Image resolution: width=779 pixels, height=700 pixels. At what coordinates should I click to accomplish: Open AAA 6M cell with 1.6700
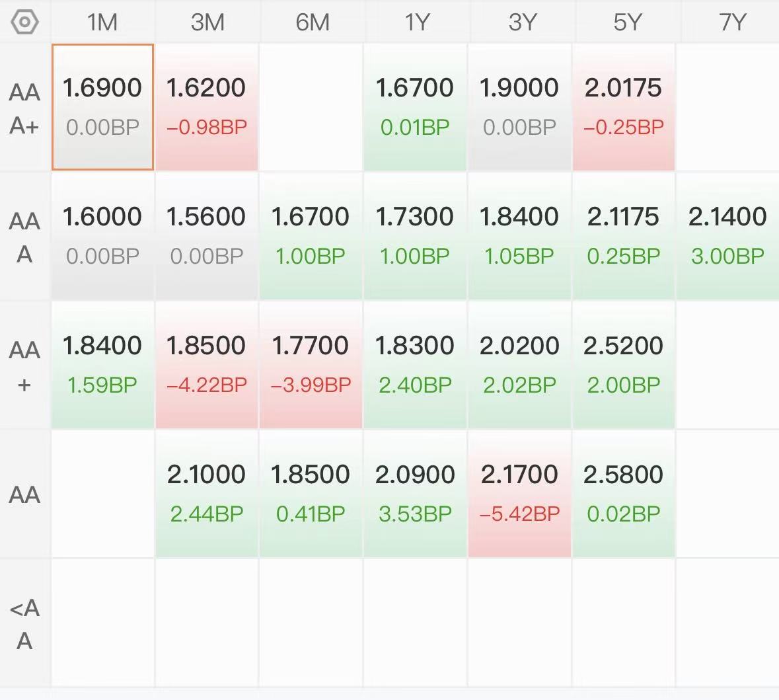click(311, 235)
